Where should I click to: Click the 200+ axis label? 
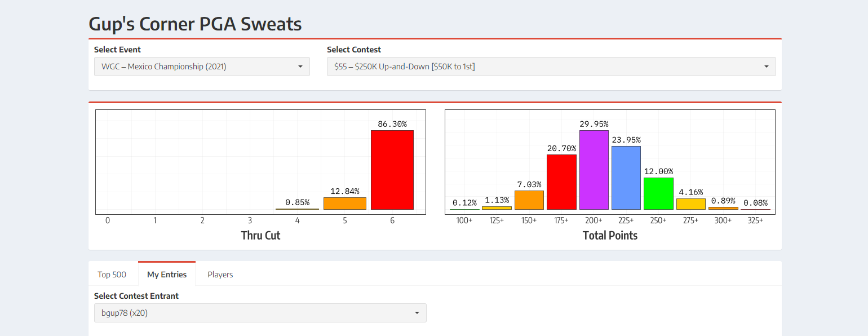click(594, 220)
